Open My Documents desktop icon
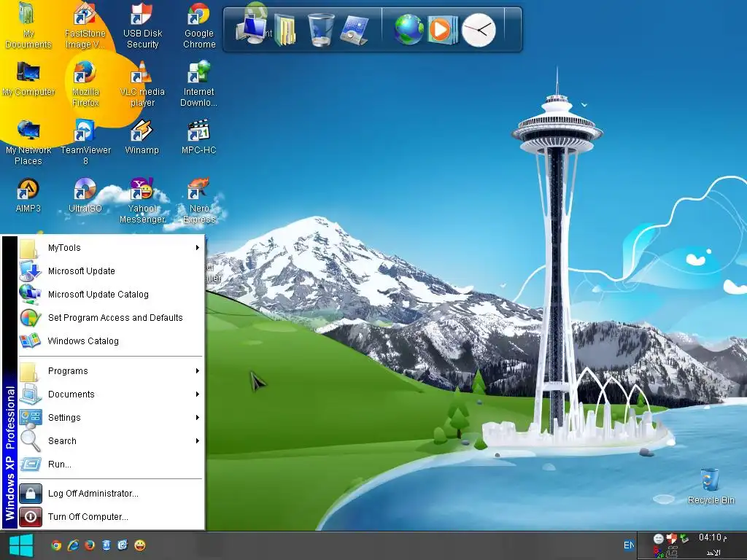Viewport: 747px width, 560px height. click(x=28, y=26)
